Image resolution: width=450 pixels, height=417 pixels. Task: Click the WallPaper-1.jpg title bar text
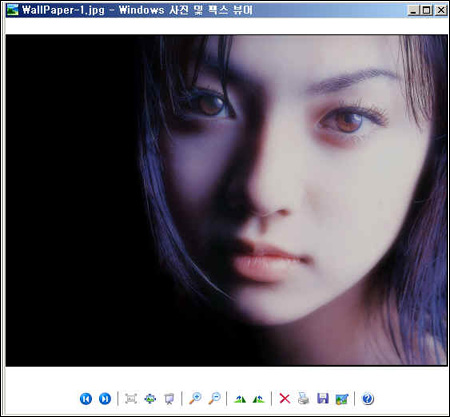pyautogui.click(x=63, y=10)
